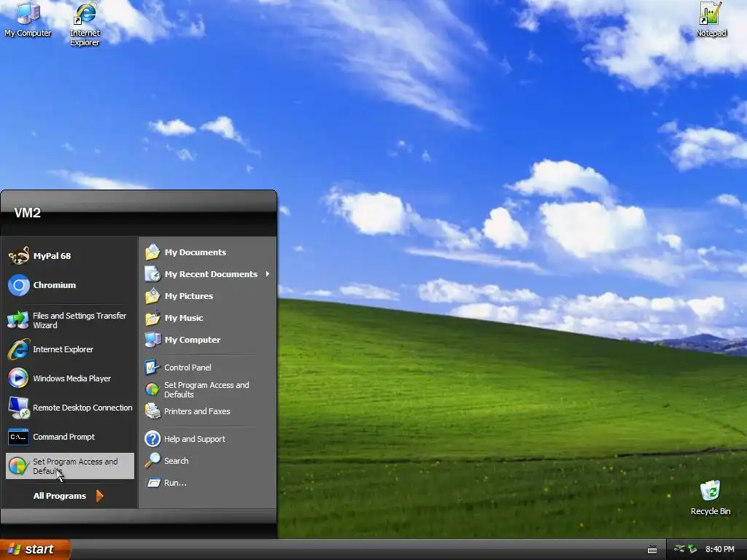Choose Run... label
This screenshot has height=560, width=747.
click(175, 483)
